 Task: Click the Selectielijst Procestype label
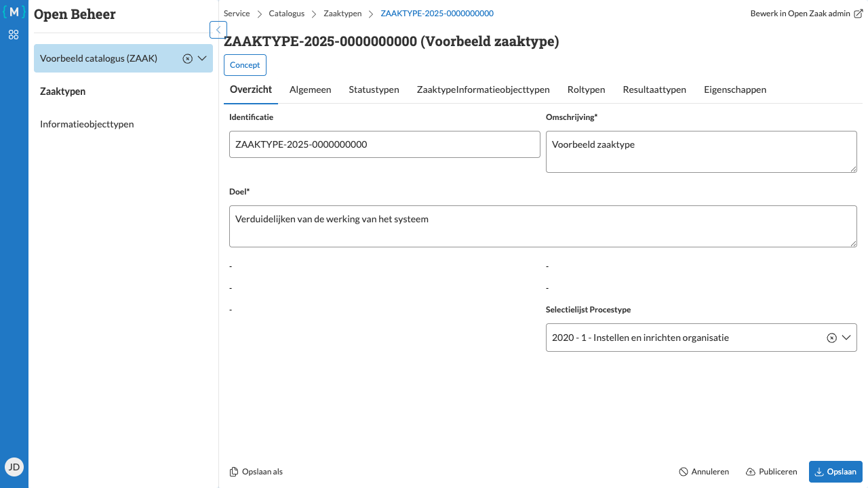click(x=588, y=310)
